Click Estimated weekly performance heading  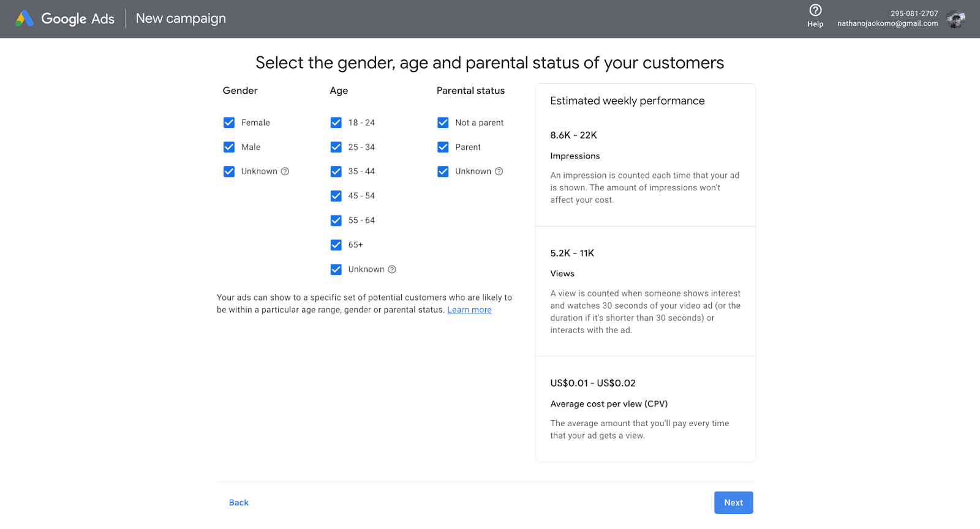click(627, 101)
